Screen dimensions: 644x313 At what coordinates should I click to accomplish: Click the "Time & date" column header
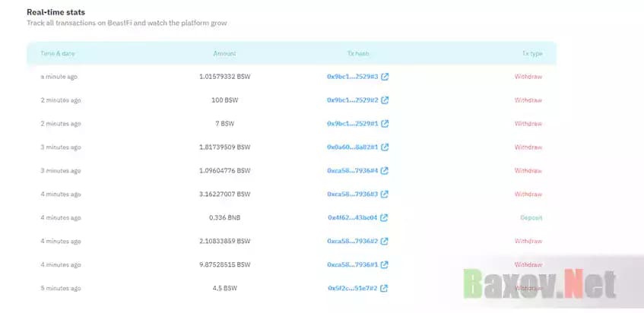click(x=58, y=54)
